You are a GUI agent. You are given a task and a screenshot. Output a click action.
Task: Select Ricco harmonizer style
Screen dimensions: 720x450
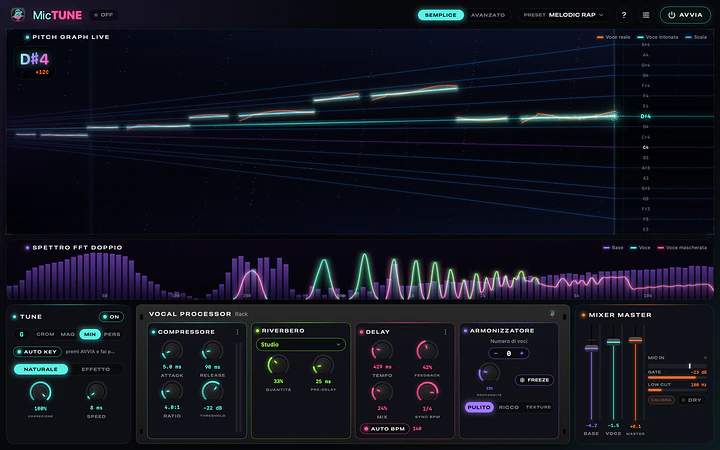(x=509, y=407)
